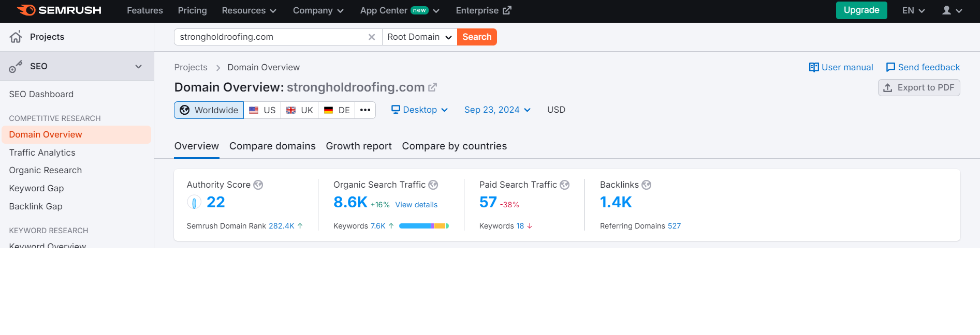Viewport: 980px width, 335px height.
Task: Open Keyword Gap in sidebar
Action: (36, 188)
